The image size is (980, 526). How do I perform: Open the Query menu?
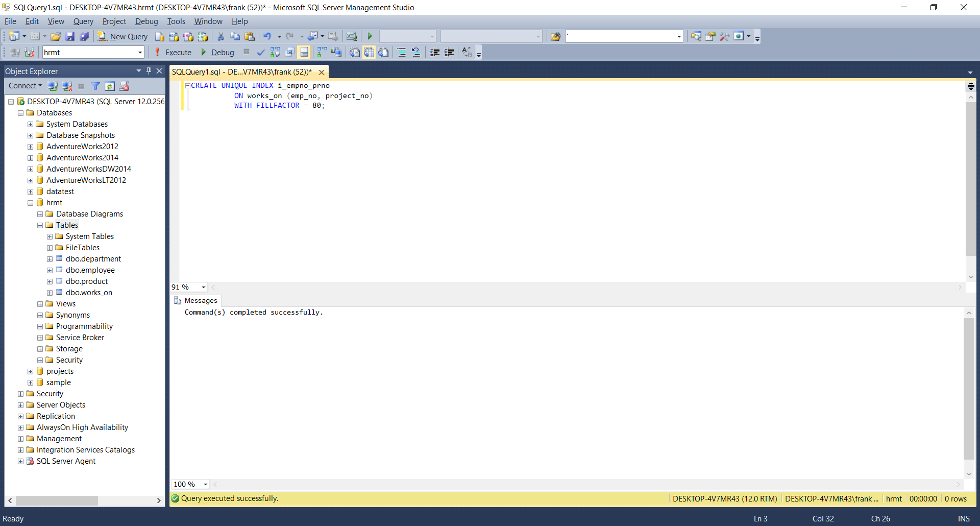tap(83, 21)
